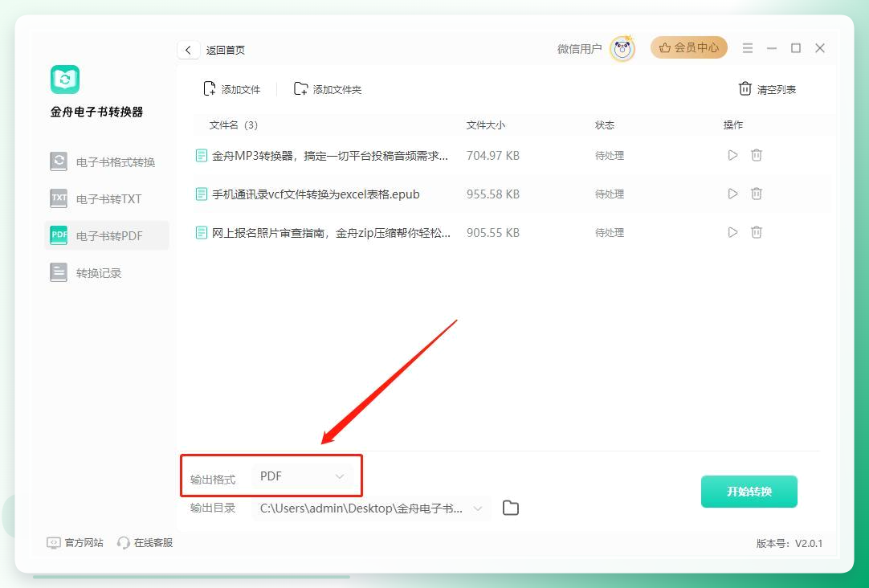Open the 会员中心 member center
Screen dimensions: 869x588
pyautogui.click(x=689, y=47)
